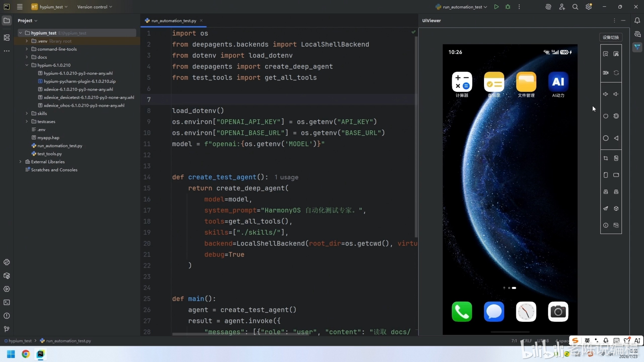Click the volume up icon in UiViewer

click(x=606, y=94)
